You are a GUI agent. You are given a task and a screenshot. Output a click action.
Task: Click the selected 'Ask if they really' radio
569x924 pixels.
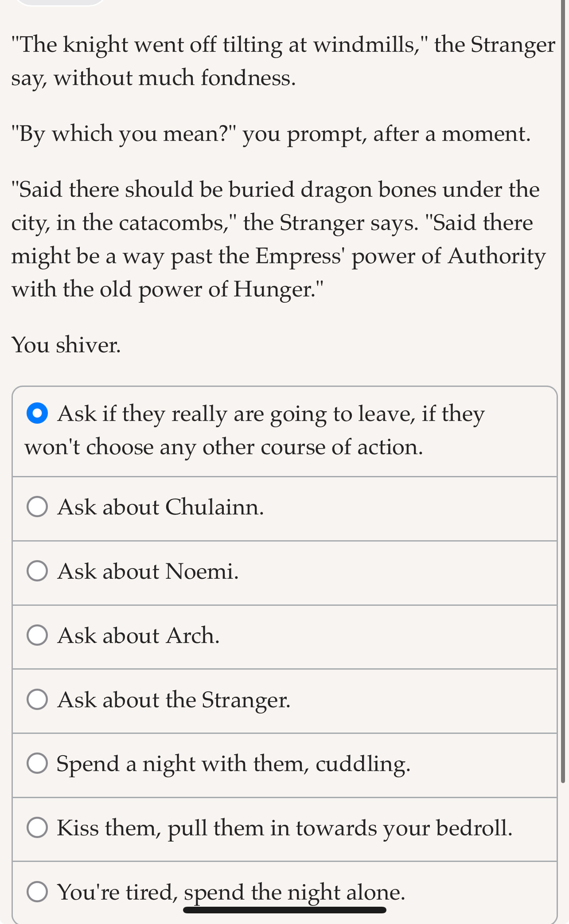[x=37, y=413]
